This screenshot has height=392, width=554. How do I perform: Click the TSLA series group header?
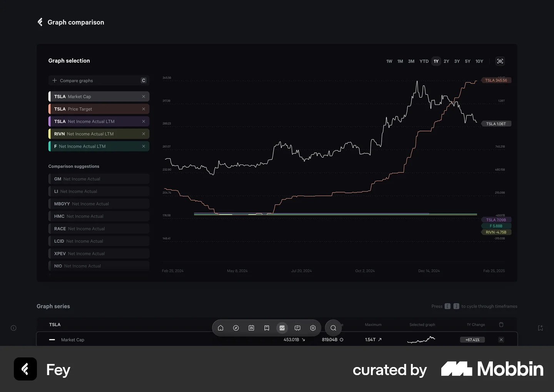[x=55, y=325]
